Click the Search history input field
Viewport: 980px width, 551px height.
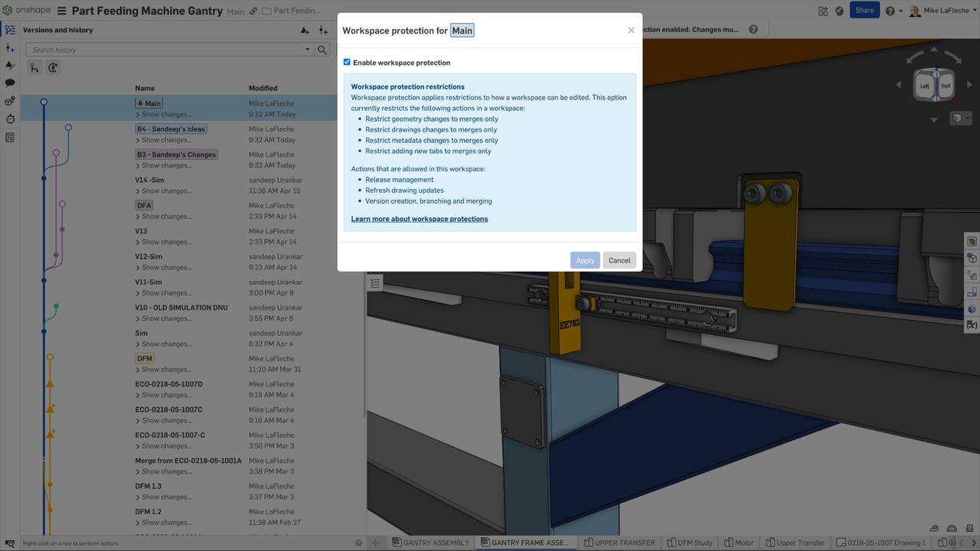coord(165,50)
